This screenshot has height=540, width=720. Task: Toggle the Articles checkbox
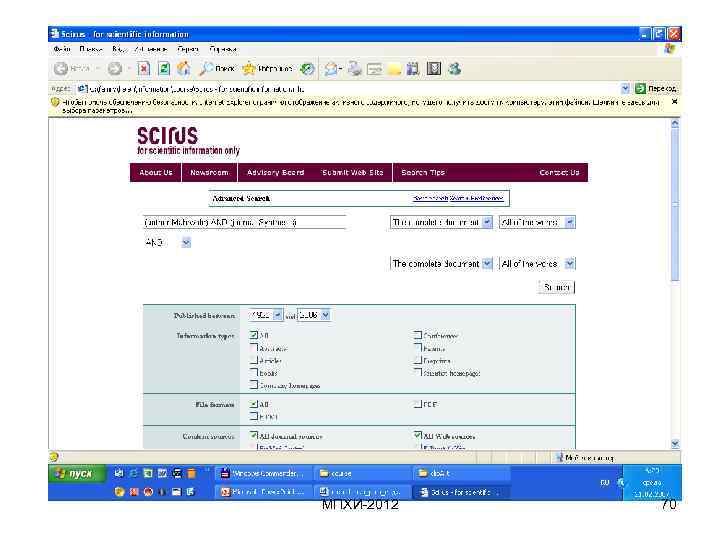pos(254,360)
